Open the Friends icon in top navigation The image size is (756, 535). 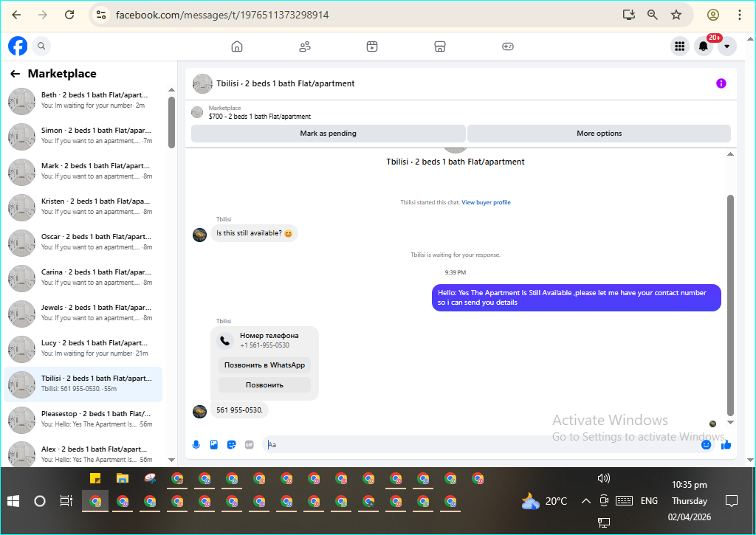305,46
